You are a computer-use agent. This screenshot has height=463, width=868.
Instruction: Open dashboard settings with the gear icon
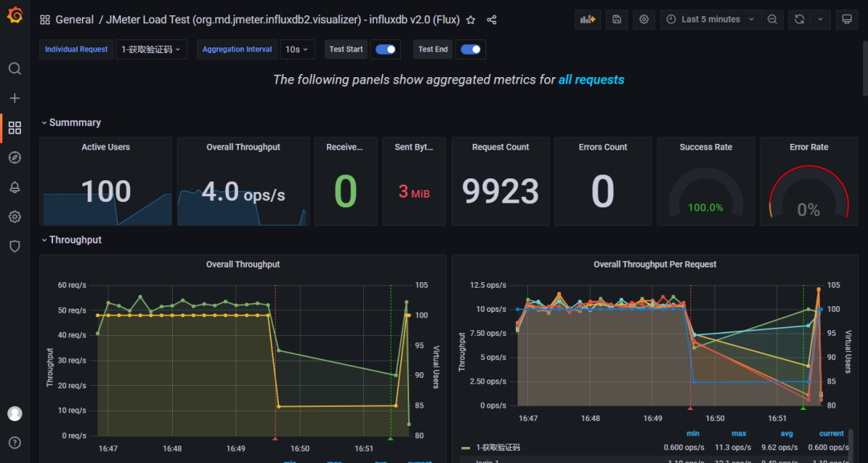point(643,18)
